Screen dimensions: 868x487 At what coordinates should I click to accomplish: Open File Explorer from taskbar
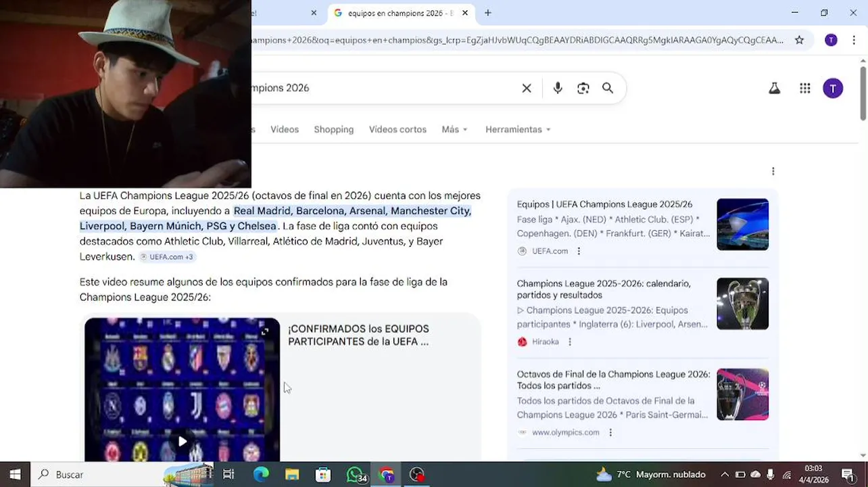point(292,474)
